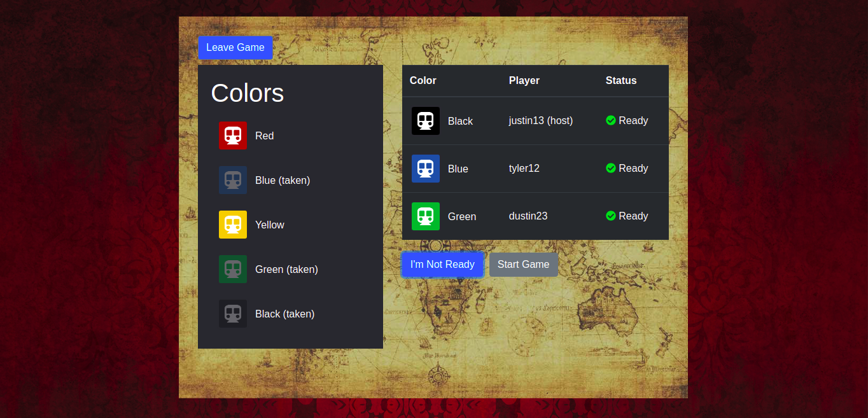Click the ready checkmark for dustin23
Screen dimensions: 868x418
coord(611,216)
